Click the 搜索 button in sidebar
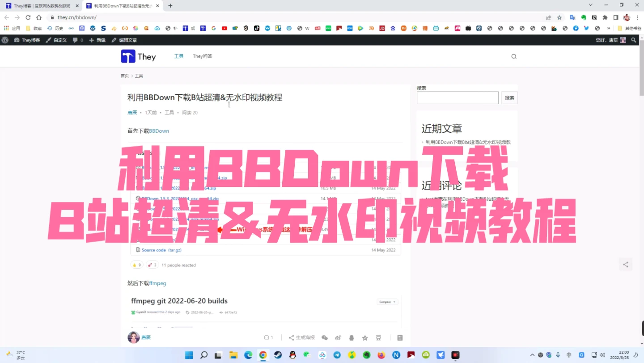Image resolution: width=644 pixels, height=363 pixels. pyautogui.click(x=509, y=98)
